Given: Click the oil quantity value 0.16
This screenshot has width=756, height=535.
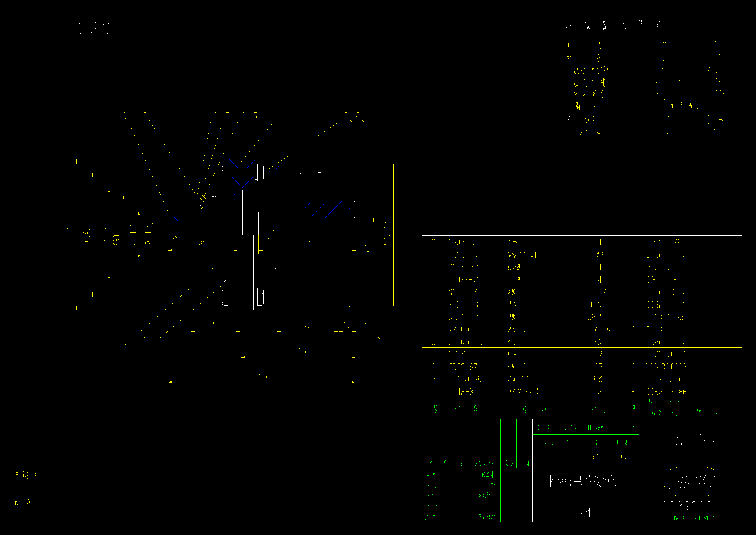Looking at the screenshot, I should 715,120.
